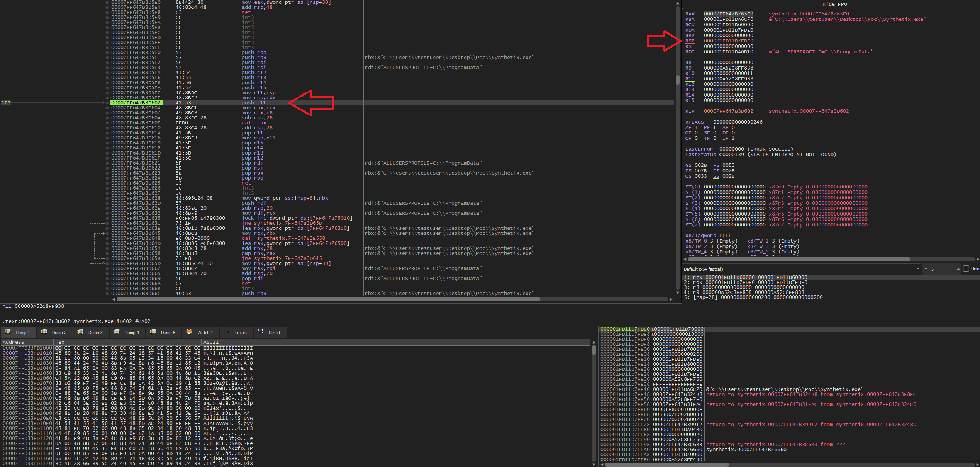Image resolution: width=980 pixels, height=467 pixels.
Task: Switch to the Dump 5 tab
Action: coord(163,332)
